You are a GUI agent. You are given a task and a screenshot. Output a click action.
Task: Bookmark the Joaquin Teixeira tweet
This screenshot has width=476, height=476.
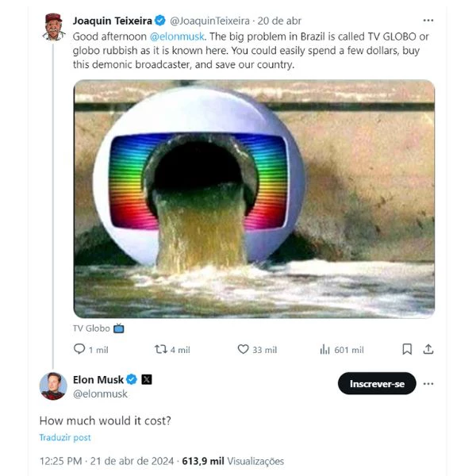coord(407,349)
